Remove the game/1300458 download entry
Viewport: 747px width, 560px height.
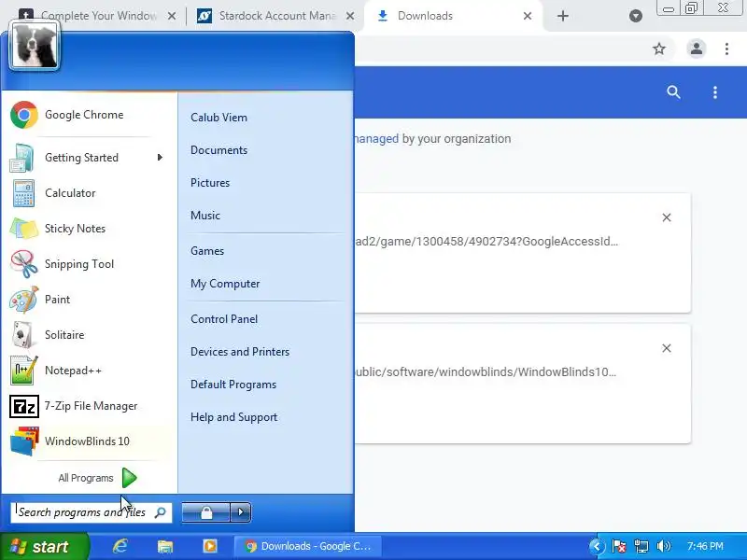[667, 217]
